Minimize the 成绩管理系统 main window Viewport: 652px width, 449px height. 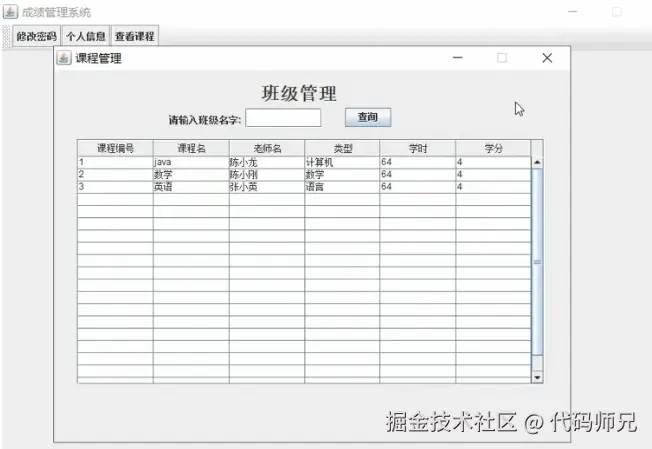point(573,12)
